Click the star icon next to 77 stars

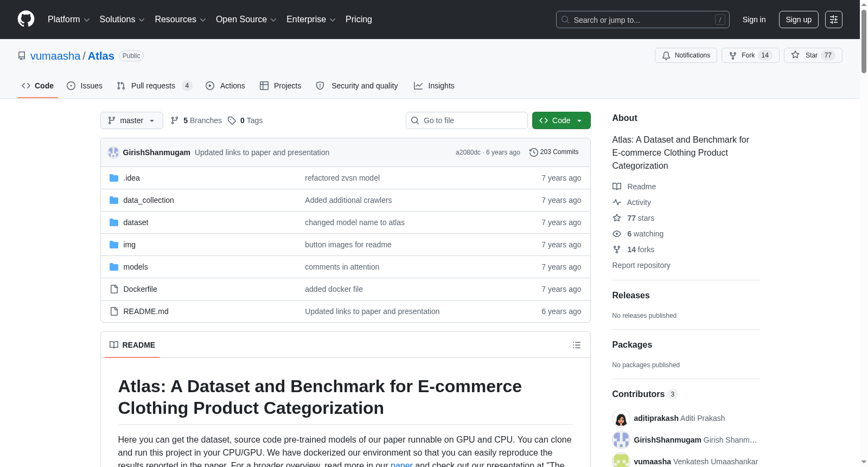[x=617, y=218]
